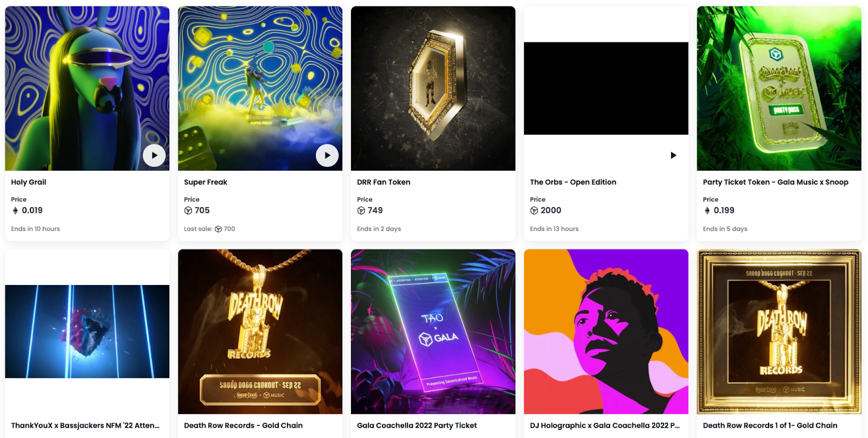Play the Holy Grail video preview
Viewport: 868px width, 438px height.
click(x=154, y=155)
